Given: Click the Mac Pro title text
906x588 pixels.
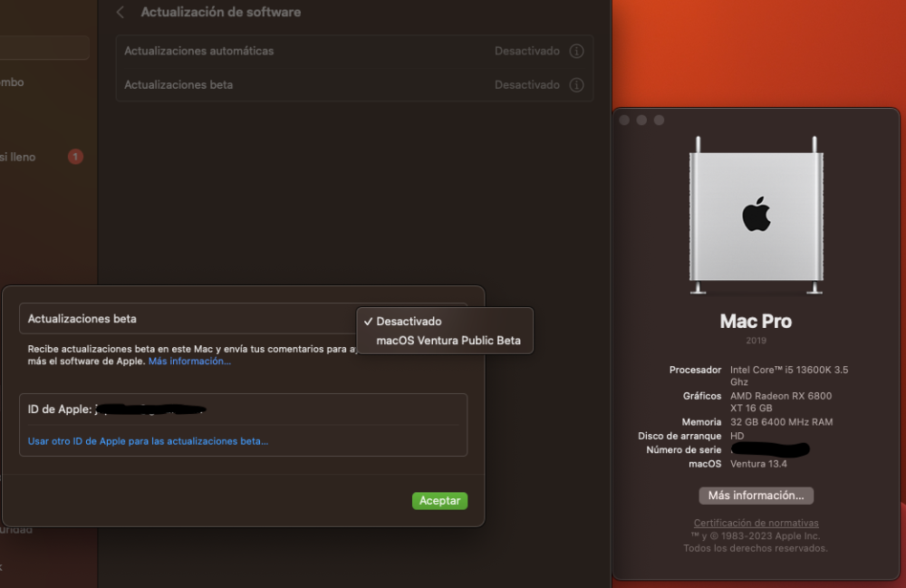Looking at the screenshot, I should click(756, 321).
